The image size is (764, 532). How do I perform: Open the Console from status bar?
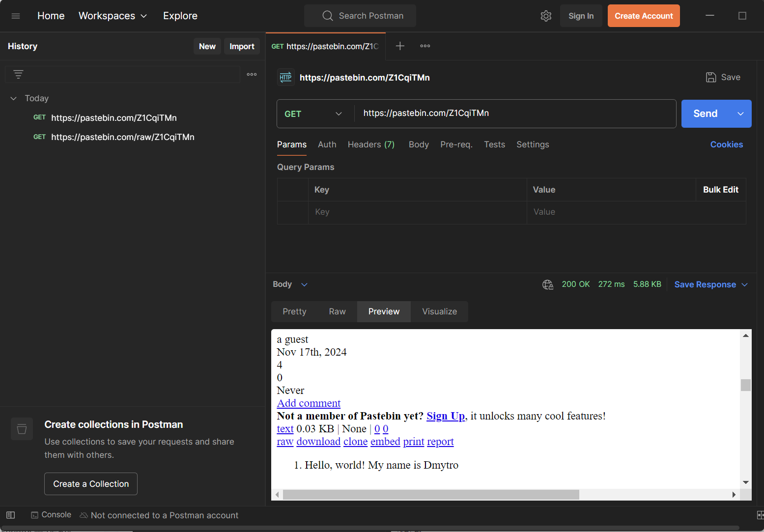(51, 515)
